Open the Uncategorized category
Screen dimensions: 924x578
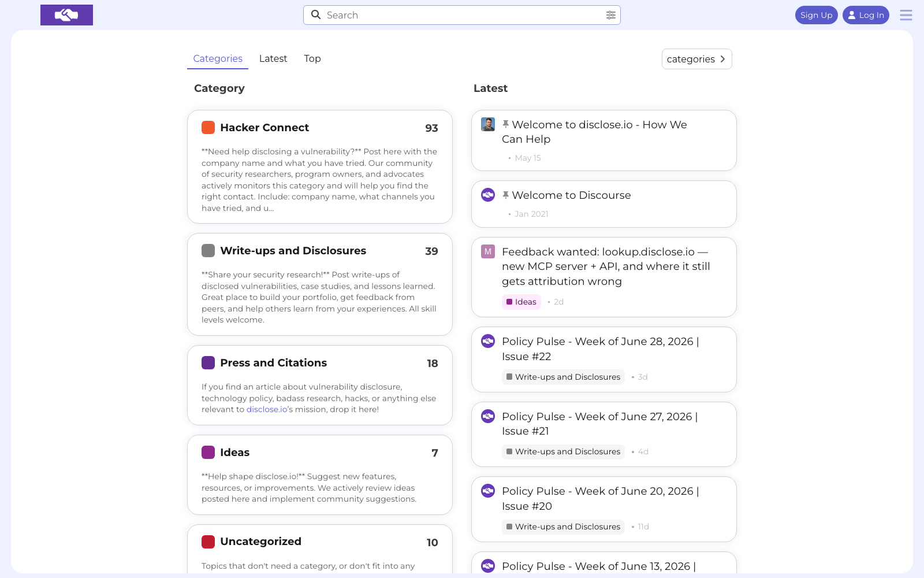pos(260,542)
